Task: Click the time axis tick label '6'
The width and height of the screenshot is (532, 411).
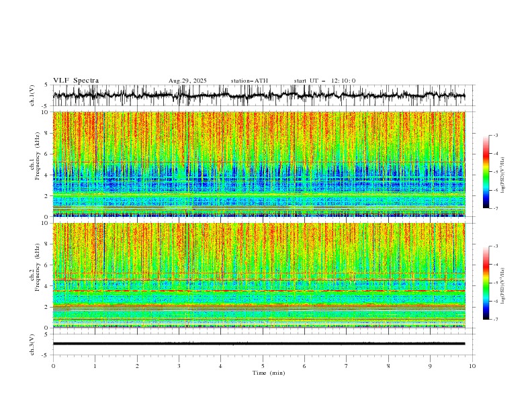Action: click(304, 366)
